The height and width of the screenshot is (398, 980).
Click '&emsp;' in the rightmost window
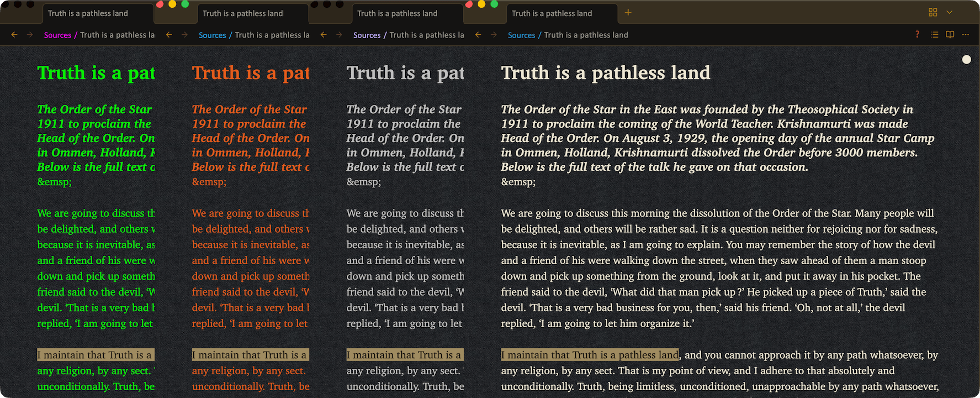(518, 182)
